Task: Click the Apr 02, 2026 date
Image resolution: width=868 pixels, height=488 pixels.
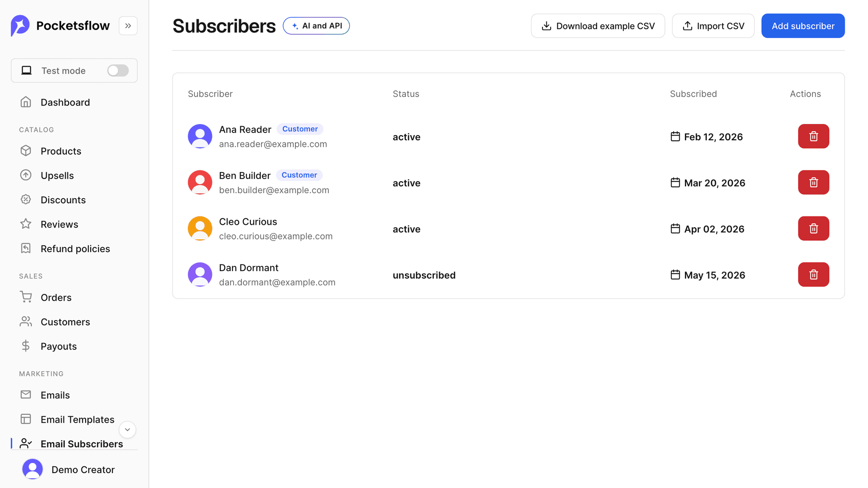Action: coord(714,229)
